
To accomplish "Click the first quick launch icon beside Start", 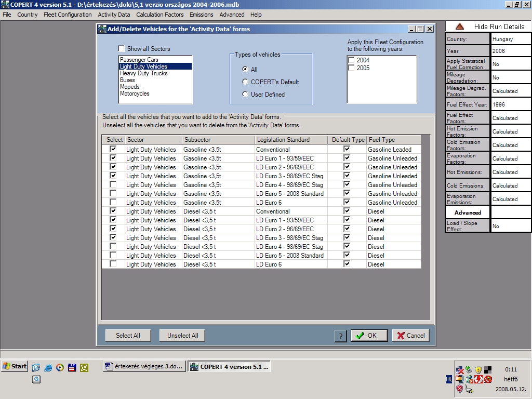I will 36,367.
